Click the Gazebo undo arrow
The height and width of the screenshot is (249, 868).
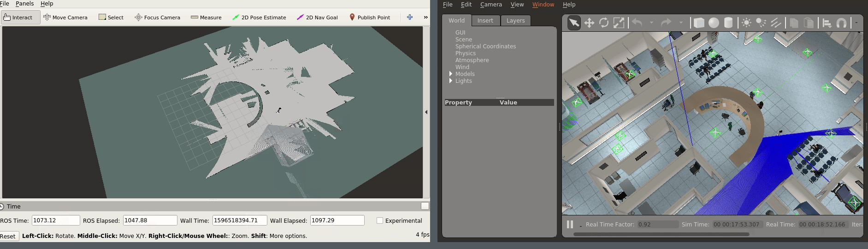point(637,23)
